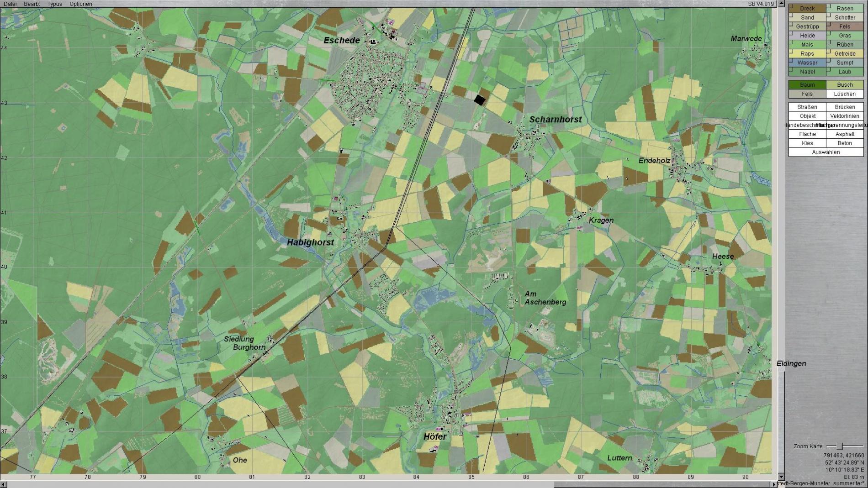Click the vertical scrollbar up arrow
868x488 pixels.
[x=781, y=4]
